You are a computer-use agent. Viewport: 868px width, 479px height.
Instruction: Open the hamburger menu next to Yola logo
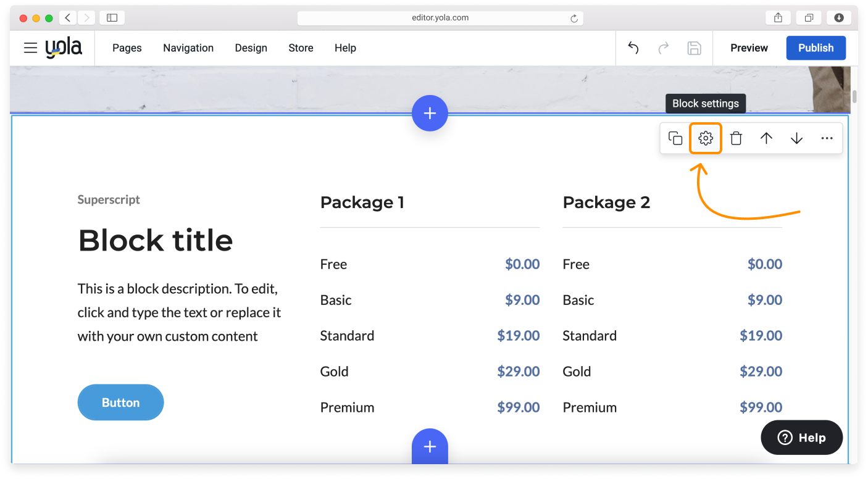tap(30, 48)
